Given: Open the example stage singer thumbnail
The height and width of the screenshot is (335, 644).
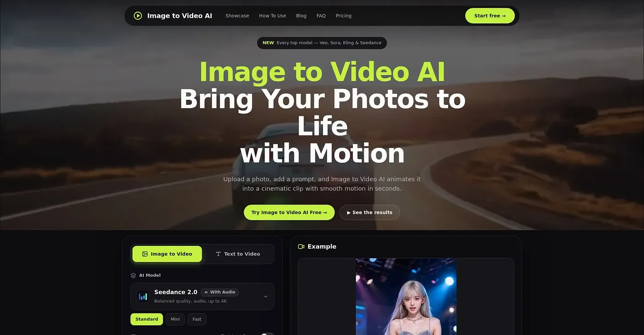Looking at the screenshot, I should click(x=406, y=297).
